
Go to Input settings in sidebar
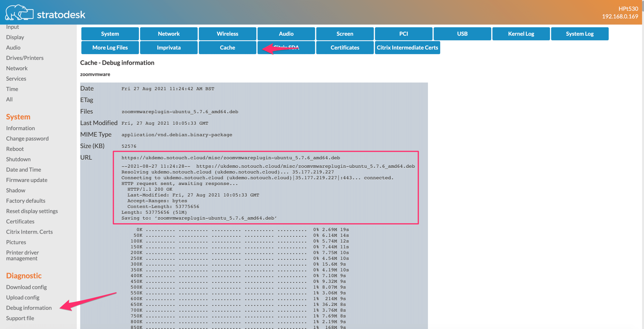click(x=13, y=27)
